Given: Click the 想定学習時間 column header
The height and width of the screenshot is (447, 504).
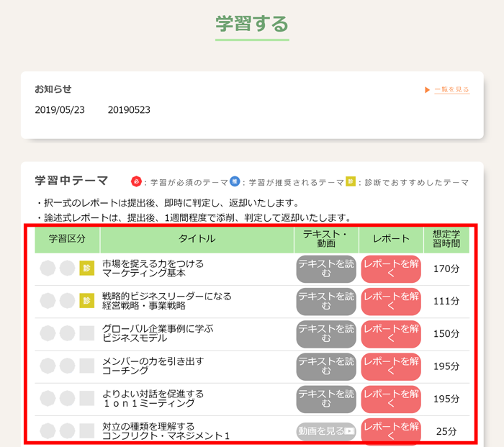Looking at the screenshot, I should 446,239.
